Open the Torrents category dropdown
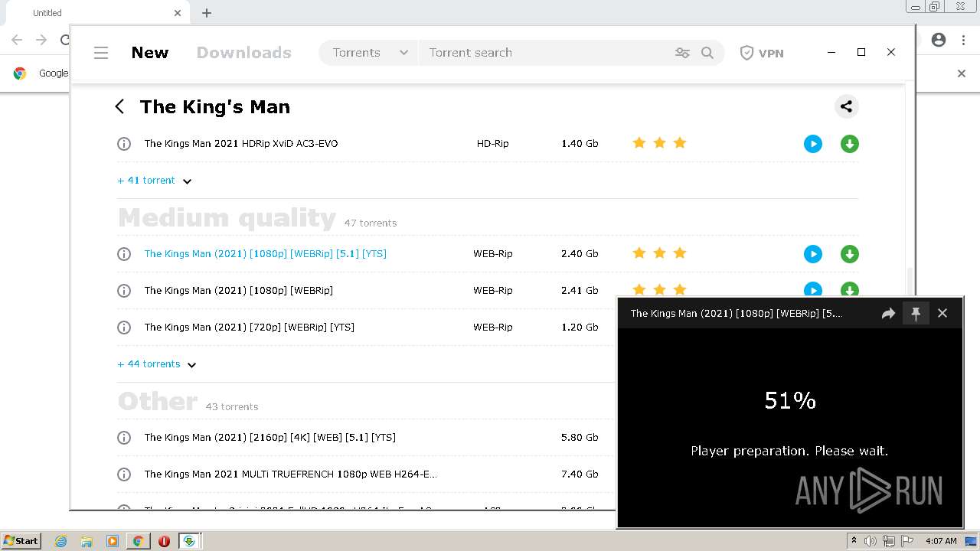 click(x=370, y=53)
